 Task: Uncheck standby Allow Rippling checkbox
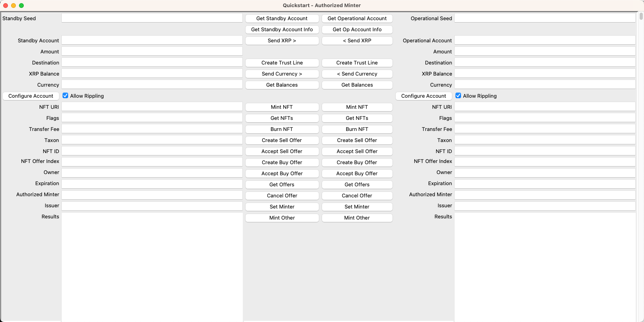point(65,96)
